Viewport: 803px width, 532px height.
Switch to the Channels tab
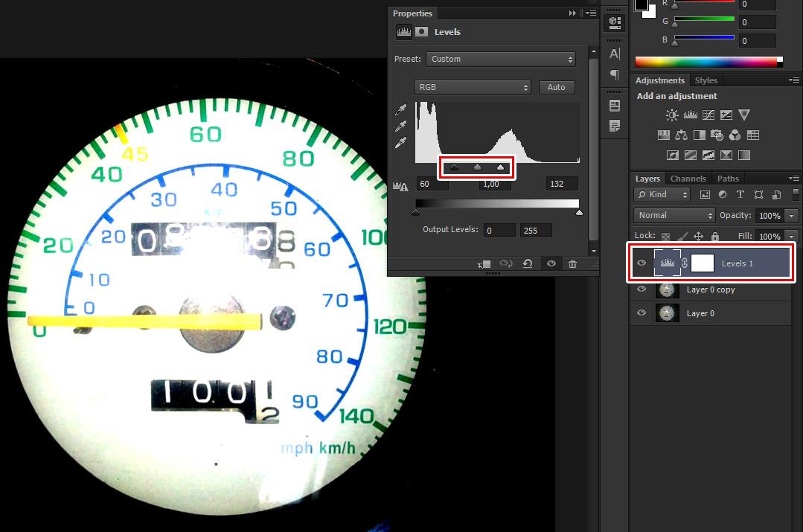[x=688, y=179]
